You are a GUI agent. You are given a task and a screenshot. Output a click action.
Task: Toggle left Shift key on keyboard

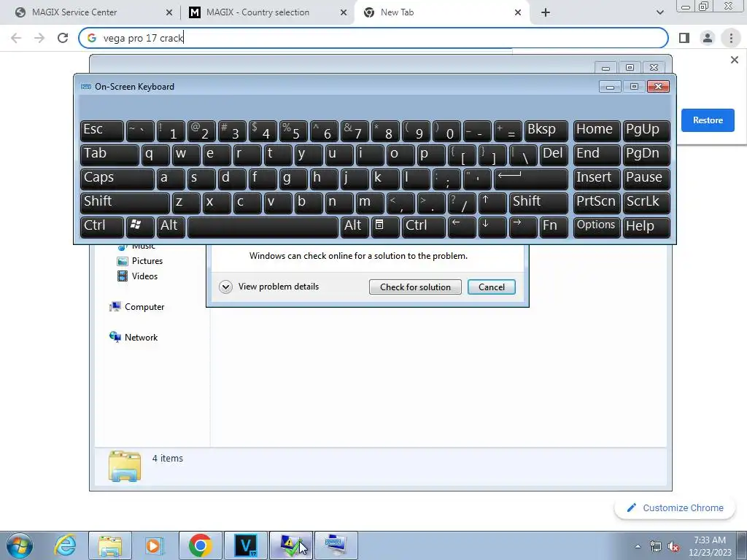pyautogui.click(x=125, y=203)
